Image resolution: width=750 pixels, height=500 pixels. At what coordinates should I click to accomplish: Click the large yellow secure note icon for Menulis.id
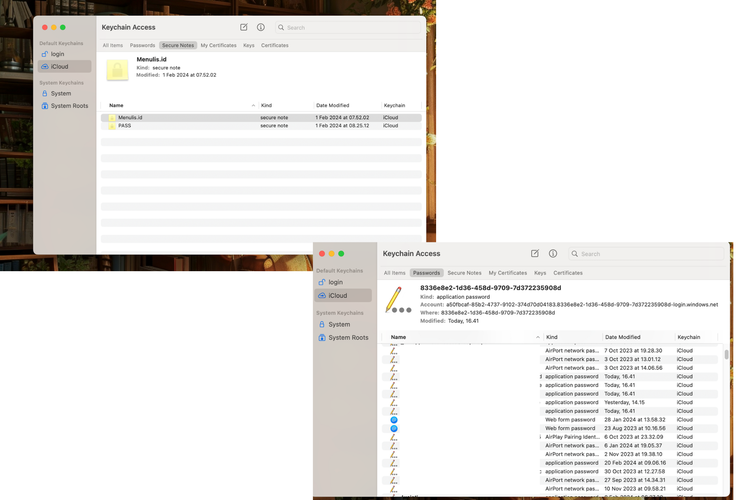[x=117, y=67]
